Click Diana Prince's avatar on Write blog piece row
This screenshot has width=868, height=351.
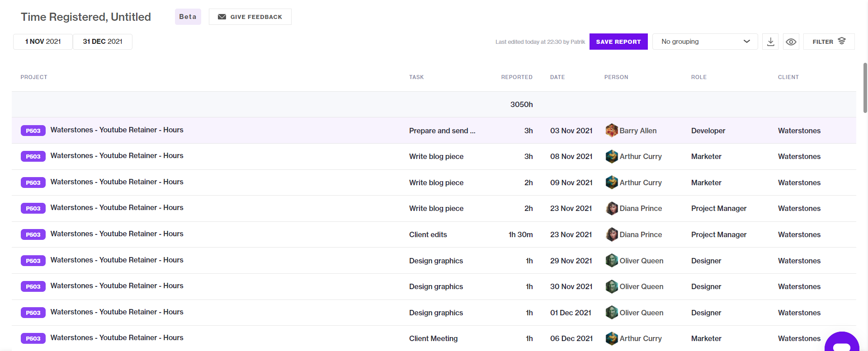612,208
